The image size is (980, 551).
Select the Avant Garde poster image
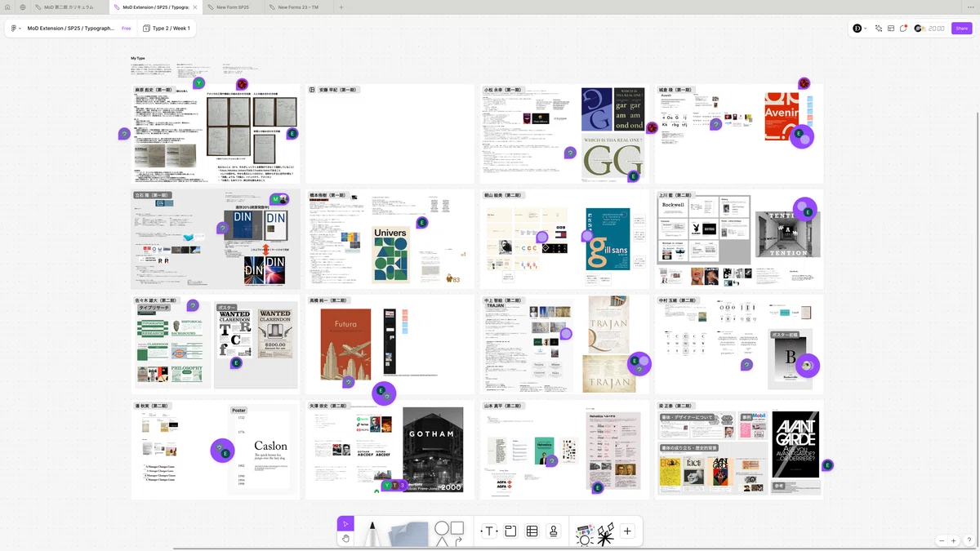pos(795,444)
